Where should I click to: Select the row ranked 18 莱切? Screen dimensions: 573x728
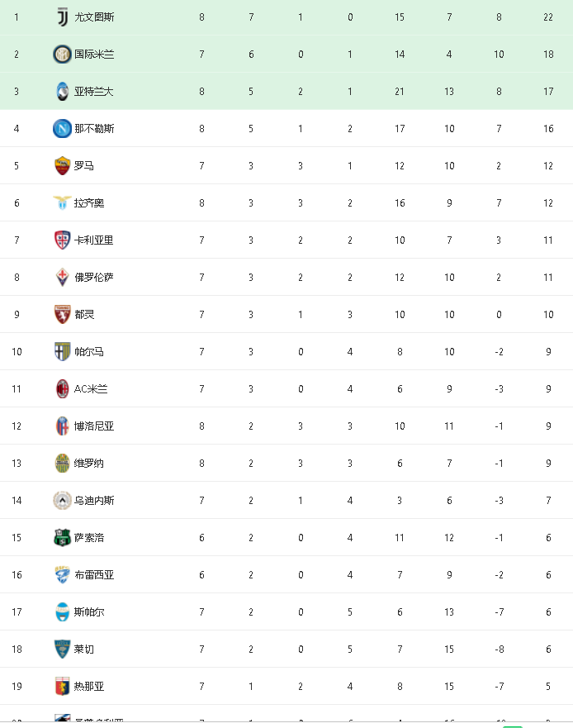[x=286, y=649]
